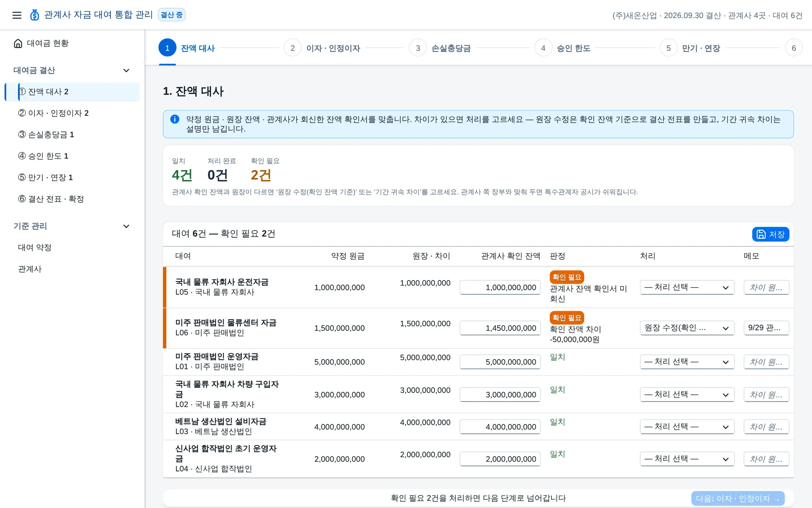Edit 관계사 확인 잔액 field showing 1,450,000,000

coord(500,328)
